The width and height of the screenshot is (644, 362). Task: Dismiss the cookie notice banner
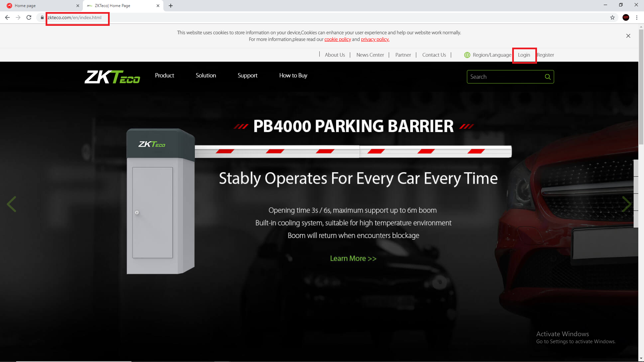(x=628, y=36)
